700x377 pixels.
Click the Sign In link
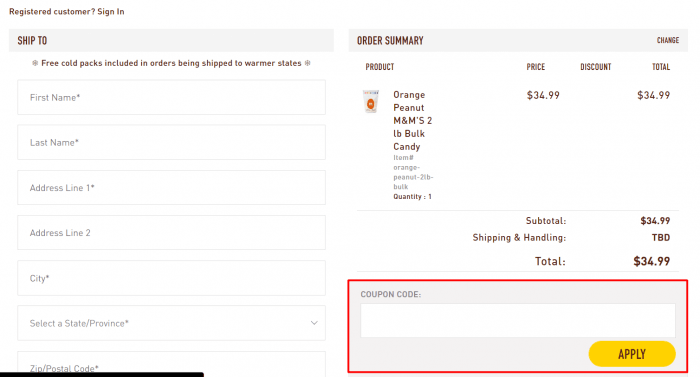pos(111,12)
